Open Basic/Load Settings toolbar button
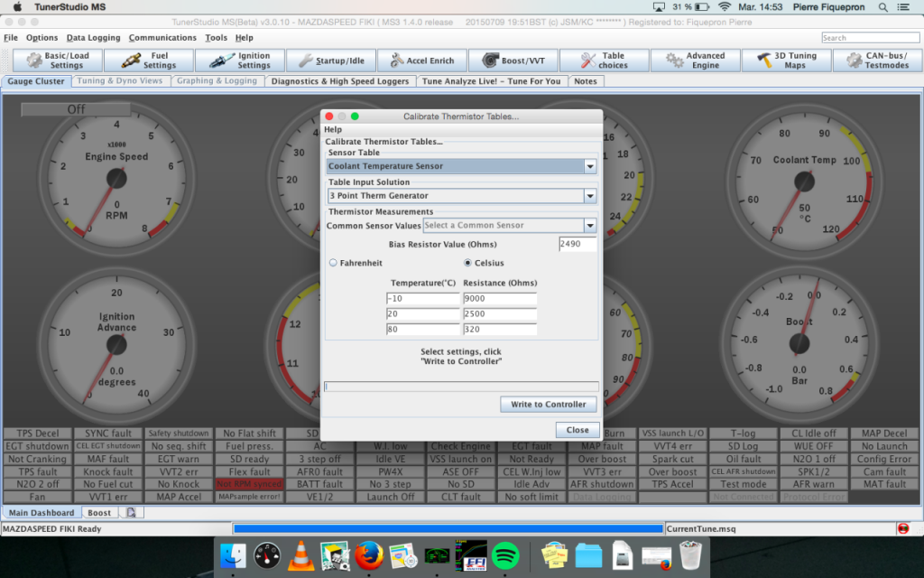This screenshot has width=924, height=578. click(x=58, y=61)
